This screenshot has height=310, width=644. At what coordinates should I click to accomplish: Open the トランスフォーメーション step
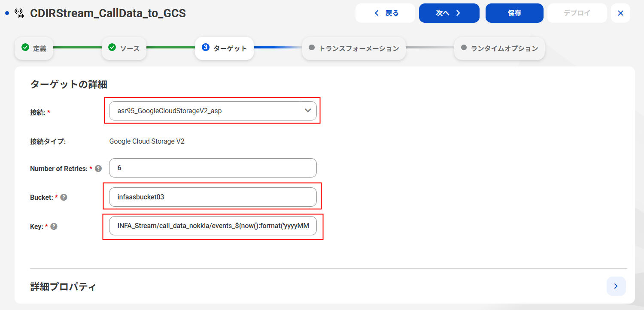[x=354, y=48]
